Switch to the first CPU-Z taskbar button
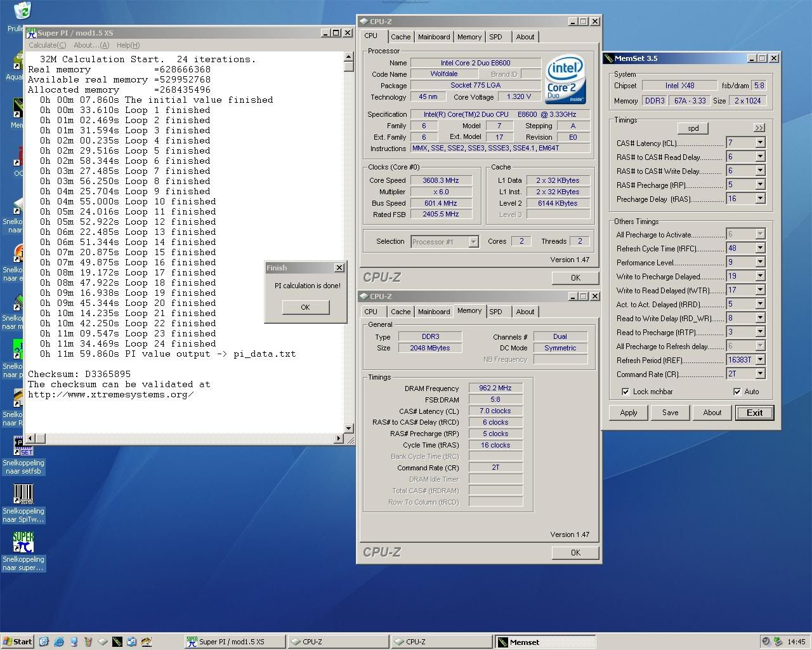This screenshot has width=812, height=650. tap(337, 642)
